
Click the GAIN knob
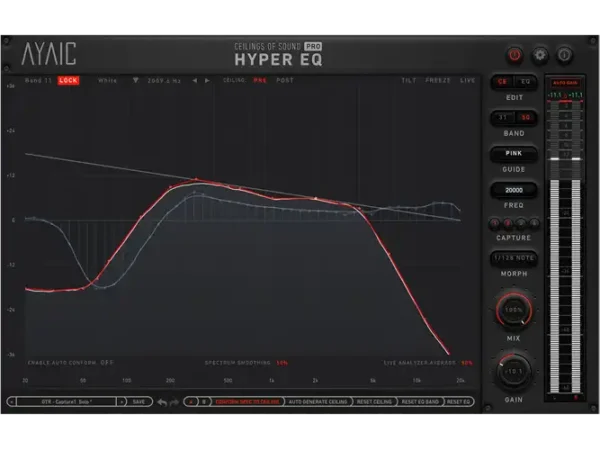click(x=514, y=371)
